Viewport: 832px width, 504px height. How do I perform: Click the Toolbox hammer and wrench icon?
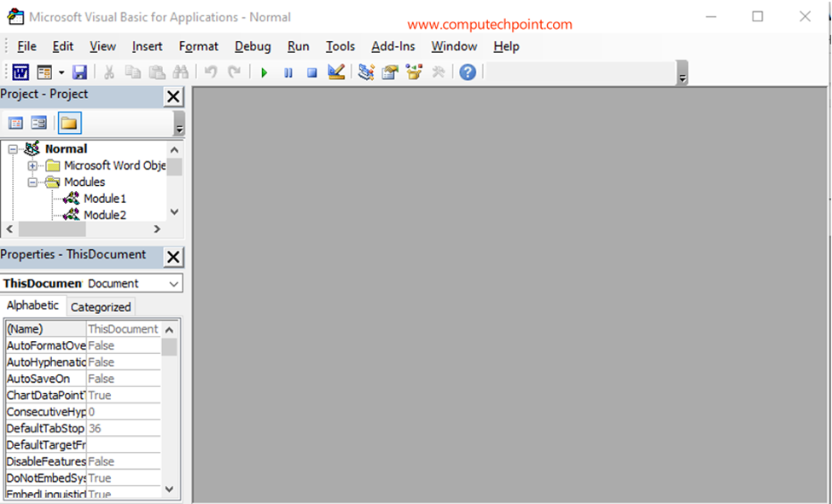pos(439,72)
